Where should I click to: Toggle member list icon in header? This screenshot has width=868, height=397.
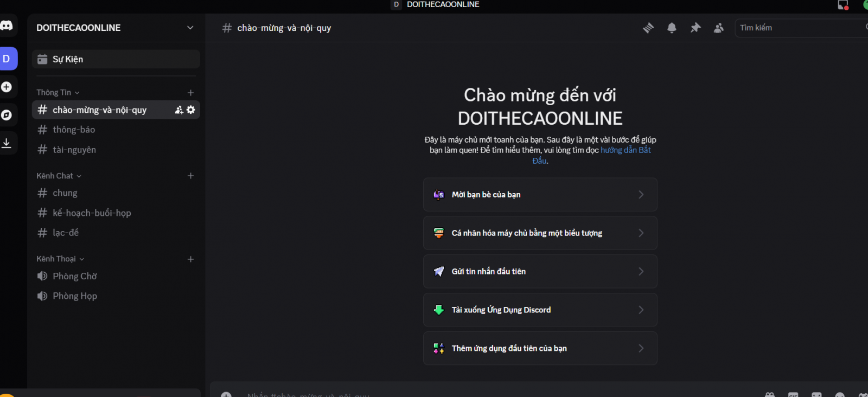tap(719, 28)
